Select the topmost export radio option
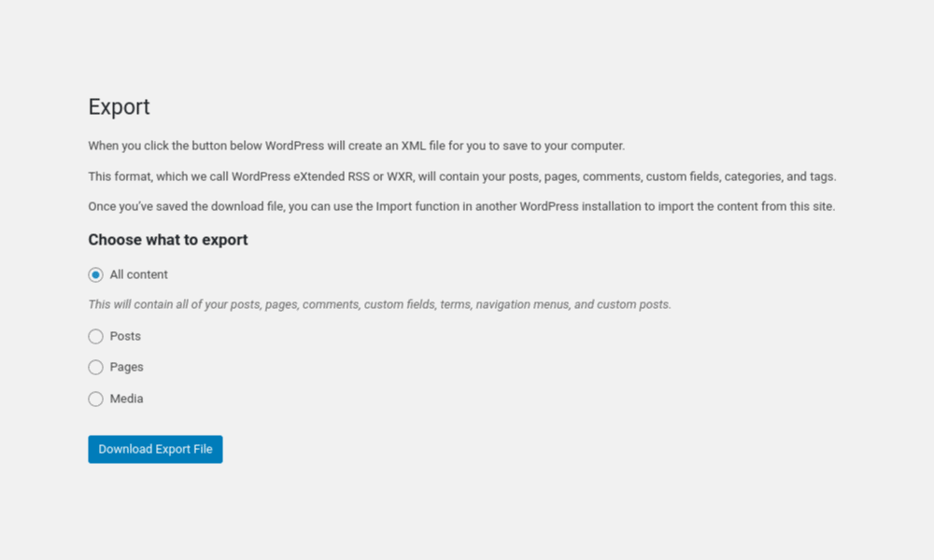Viewport: 934px width, 560px height. point(95,274)
